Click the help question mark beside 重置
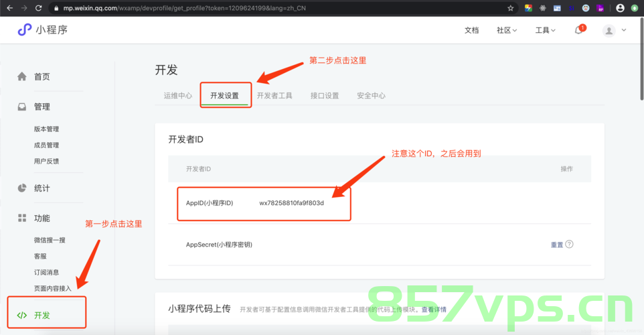The width and height of the screenshot is (644, 335). [x=569, y=244]
